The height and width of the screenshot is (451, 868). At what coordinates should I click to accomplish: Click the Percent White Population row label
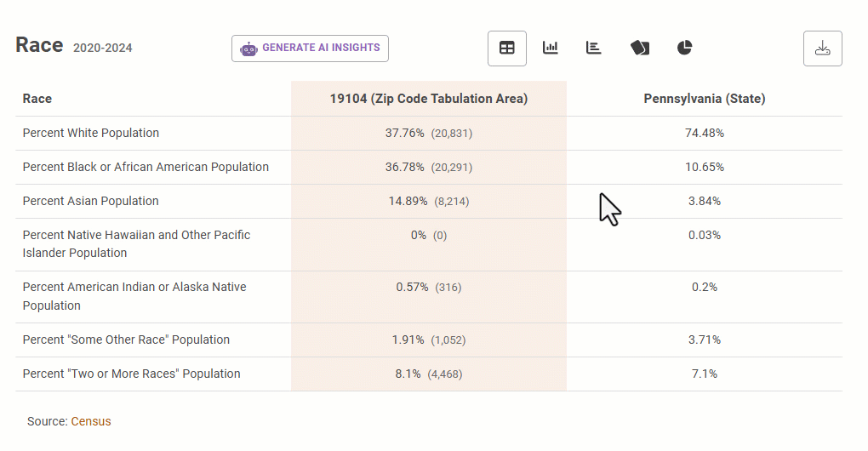point(91,133)
